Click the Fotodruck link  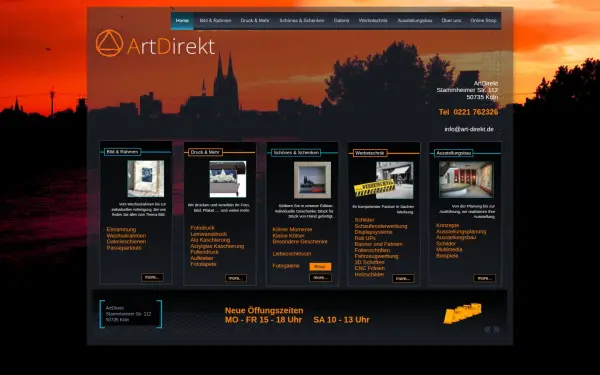[202, 228]
